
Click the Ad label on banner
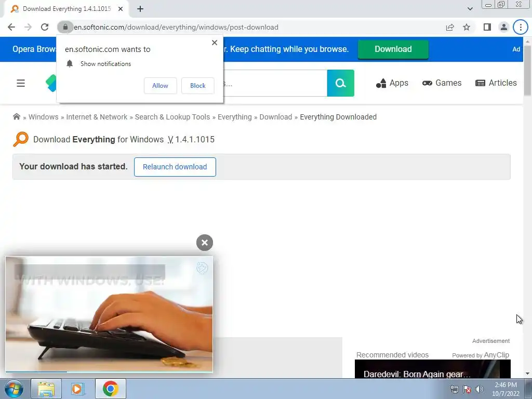pos(516,49)
